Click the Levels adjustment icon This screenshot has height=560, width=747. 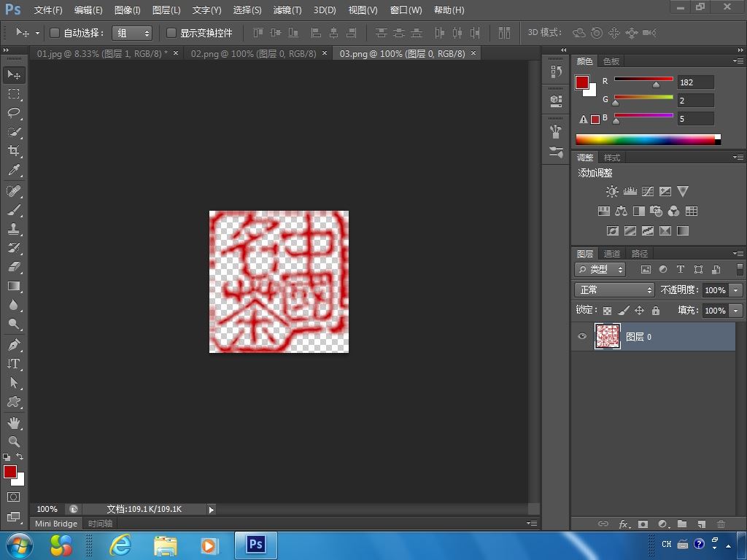coord(630,192)
